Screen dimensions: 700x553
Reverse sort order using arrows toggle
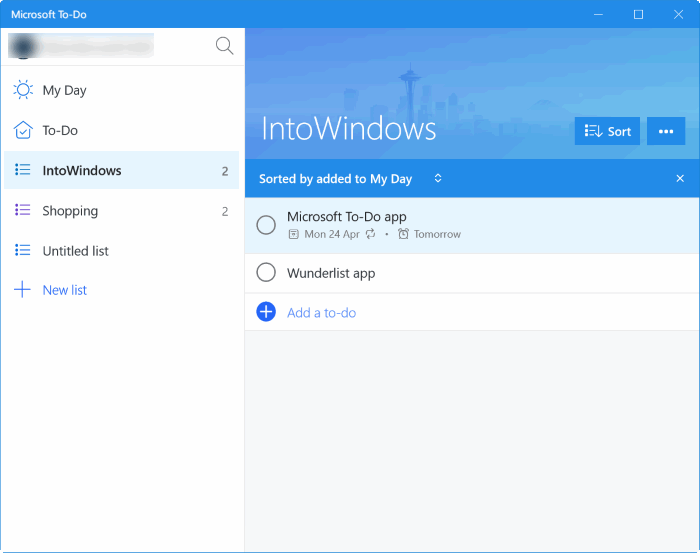[x=438, y=179]
